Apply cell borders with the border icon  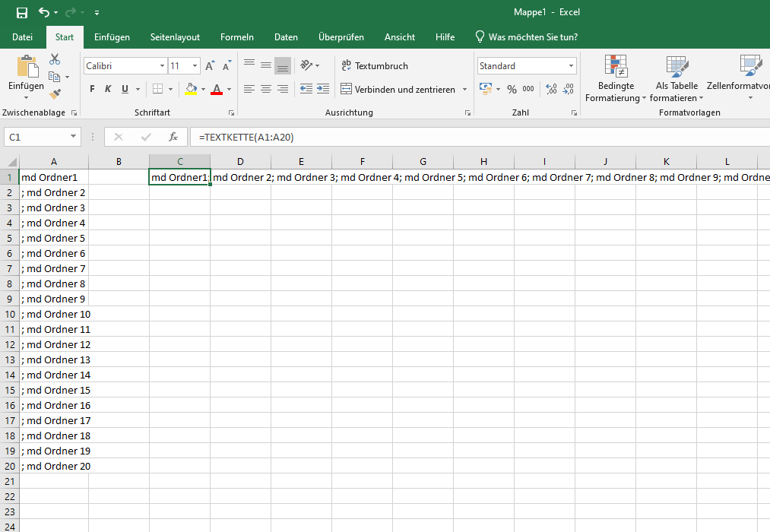tap(157, 89)
